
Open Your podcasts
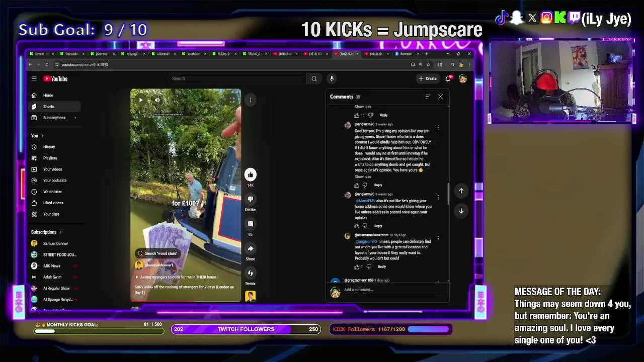(x=54, y=180)
